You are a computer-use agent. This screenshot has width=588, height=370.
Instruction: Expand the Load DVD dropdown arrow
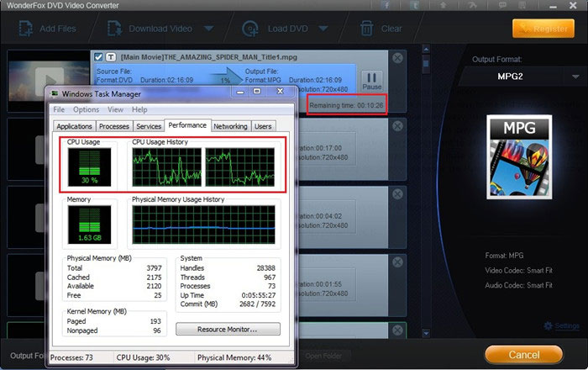pyautogui.click(x=323, y=29)
